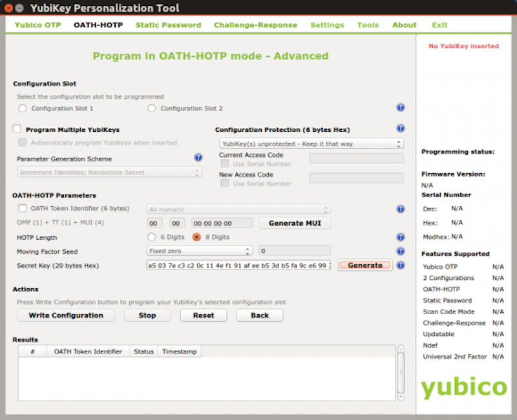Screen dimensions: 517x420
Task: Open help icon next to Secret Key Generate
Action: click(400, 265)
